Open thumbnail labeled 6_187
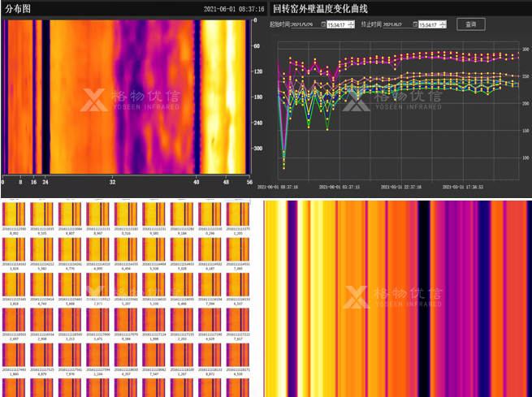This screenshot has height=397, width=532. (210, 249)
